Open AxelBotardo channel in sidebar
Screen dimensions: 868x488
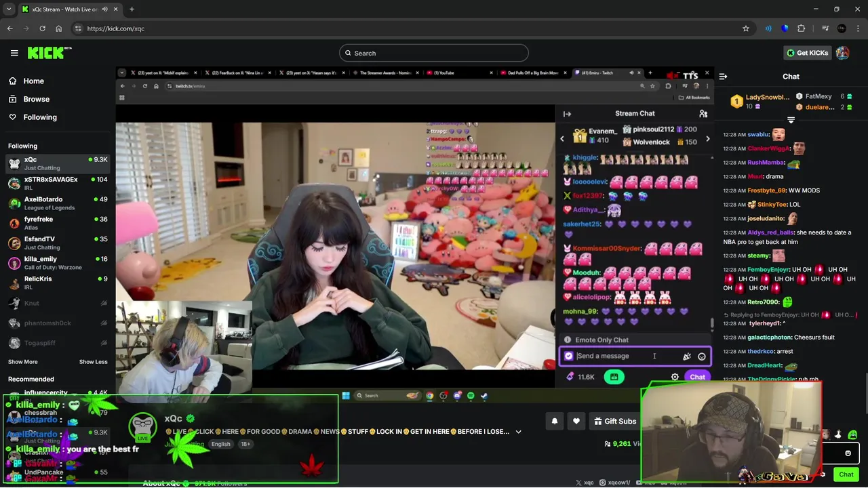pyautogui.click(x=58, y=203)
